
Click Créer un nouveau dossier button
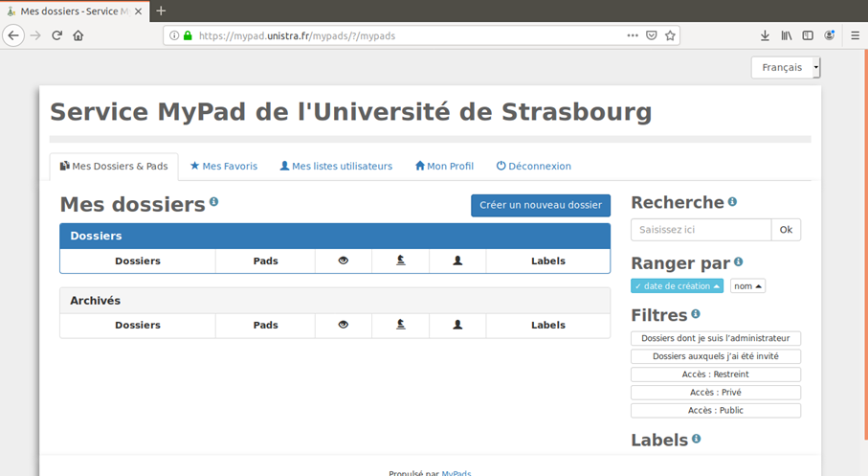coord(541,205)
